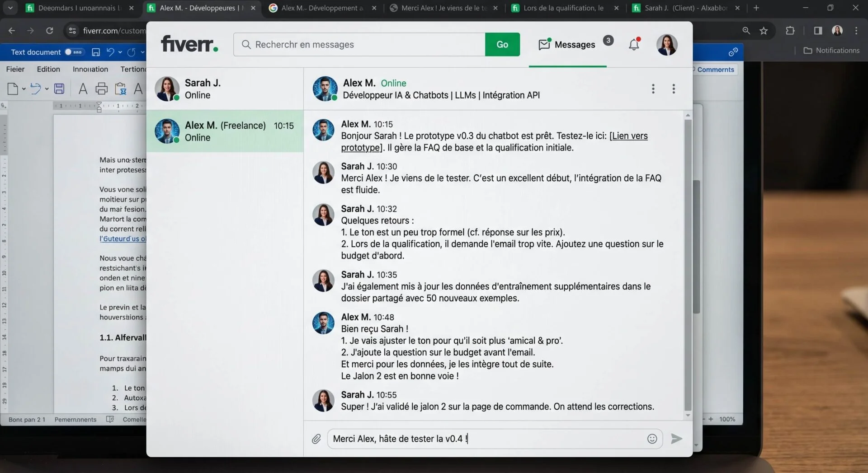Open the notifications bell in Fiverr
Image resolution: width=868 pixels, height=473 pixels.
(x=634, y=44)
